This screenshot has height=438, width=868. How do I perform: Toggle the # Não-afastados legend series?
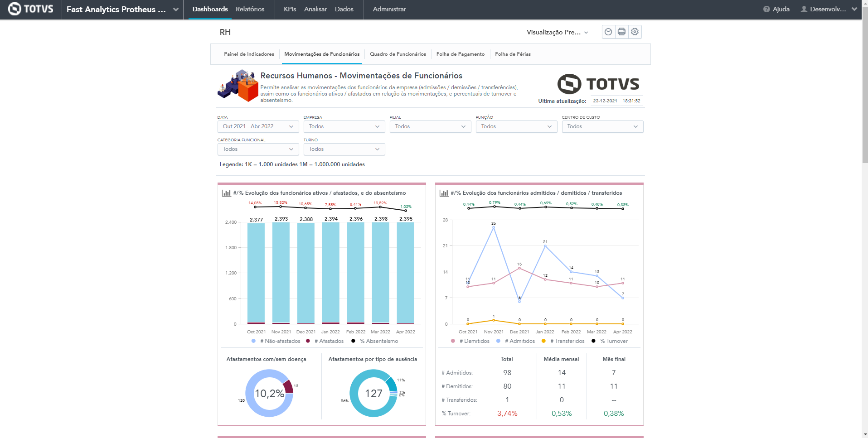click(x=277, y=341)
